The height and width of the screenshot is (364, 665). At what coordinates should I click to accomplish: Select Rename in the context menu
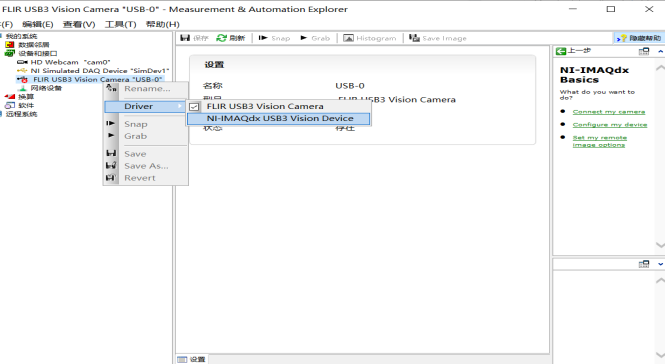point(147,89)
